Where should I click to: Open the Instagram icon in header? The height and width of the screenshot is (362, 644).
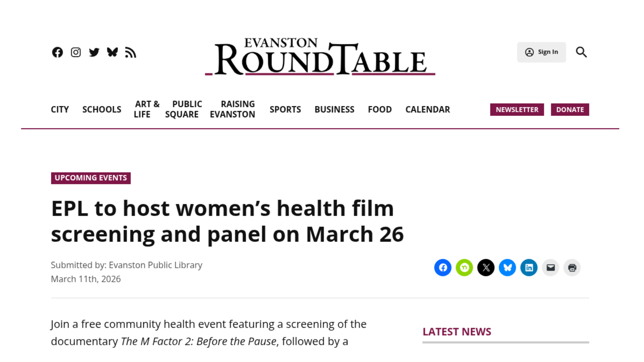[76, 52]
